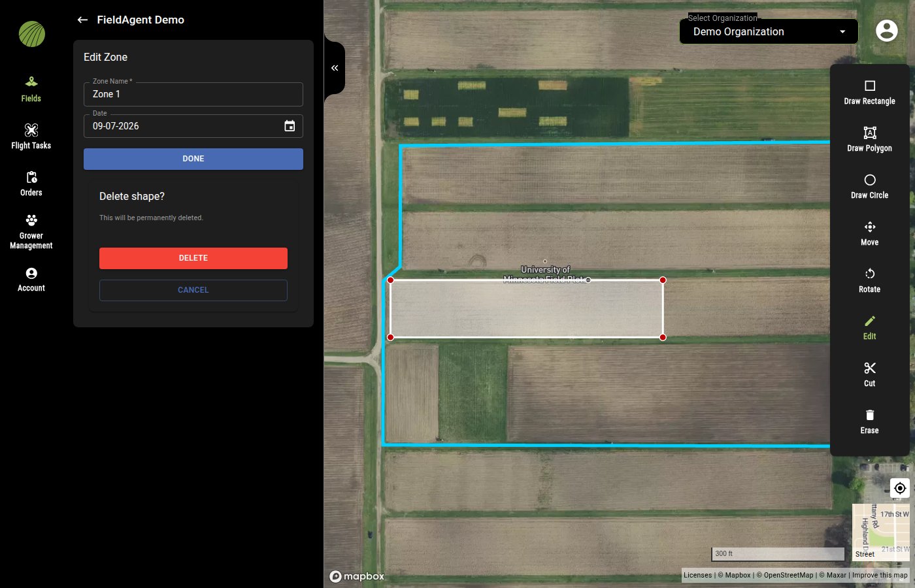Go back with the arrow beside FieldAgent Demo
915x588 pixels.
[x=82, y=20]
